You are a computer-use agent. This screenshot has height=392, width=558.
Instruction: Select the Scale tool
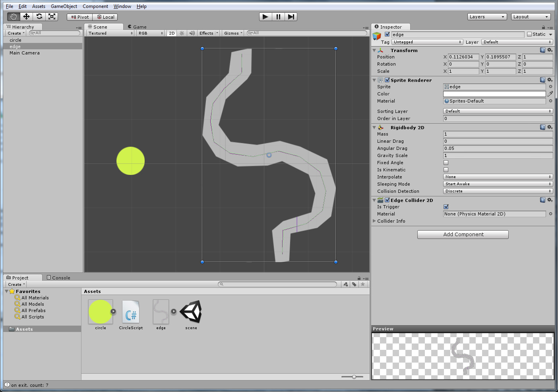52,17
